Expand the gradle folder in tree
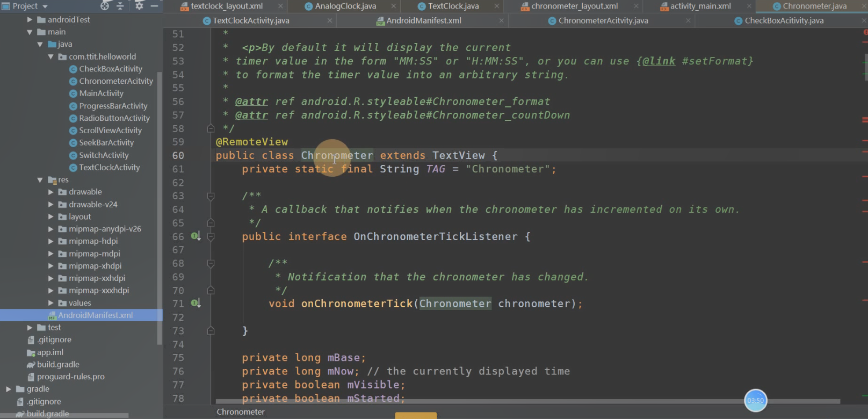 click(8, 389)
